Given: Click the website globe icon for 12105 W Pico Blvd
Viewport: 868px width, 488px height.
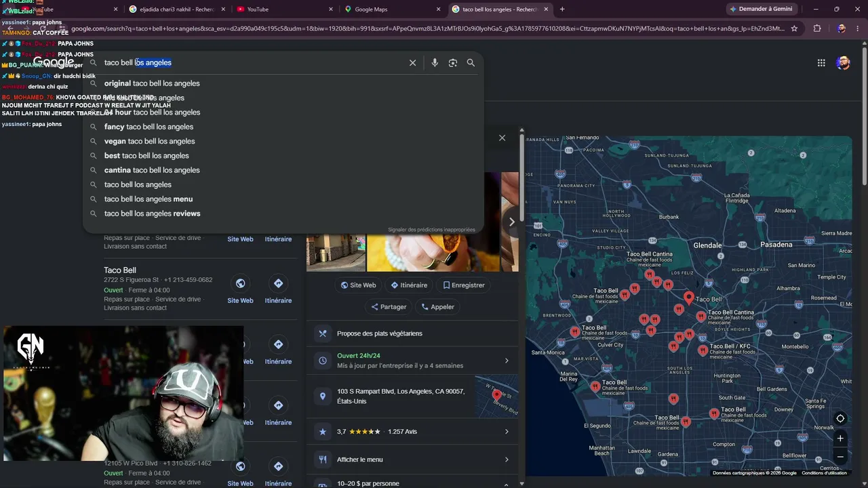Looking at the screenshot, I should (x=240, y=466).
